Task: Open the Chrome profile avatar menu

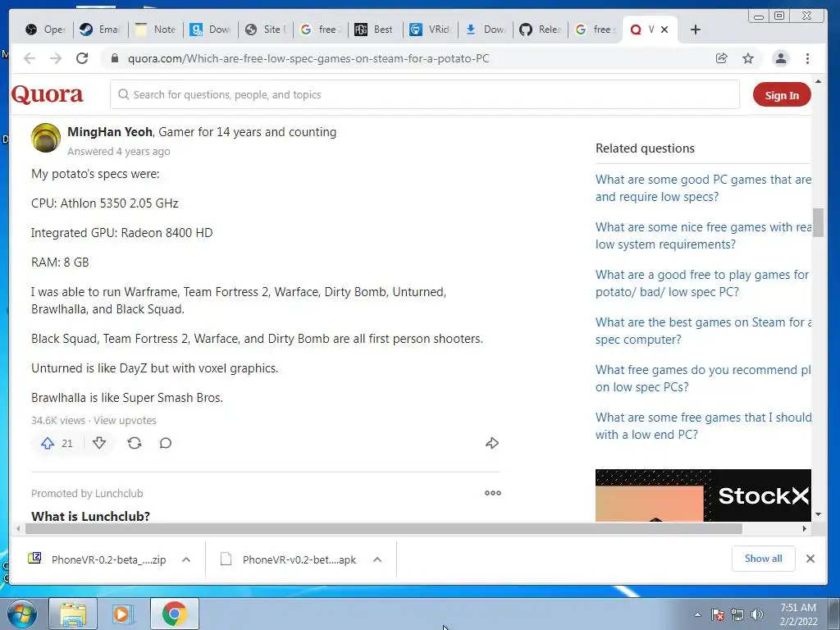Action: coord(781,58)
